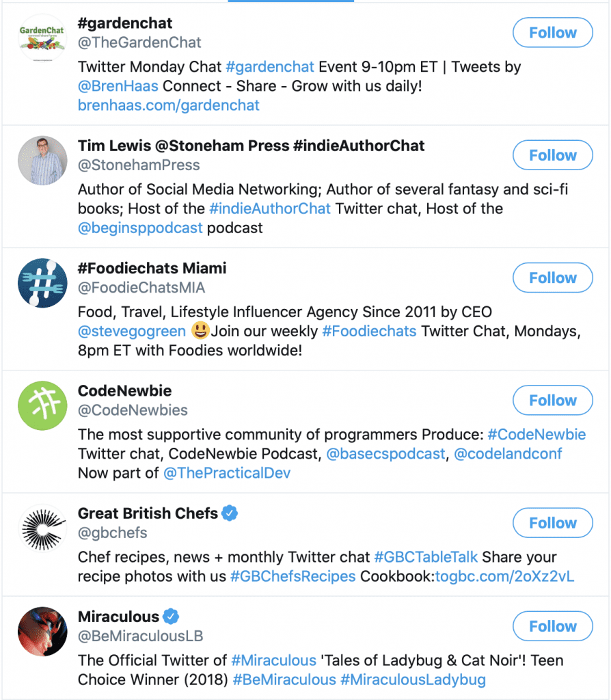Click verified badge beside Great British Chefs

click(x=230, y=513)
